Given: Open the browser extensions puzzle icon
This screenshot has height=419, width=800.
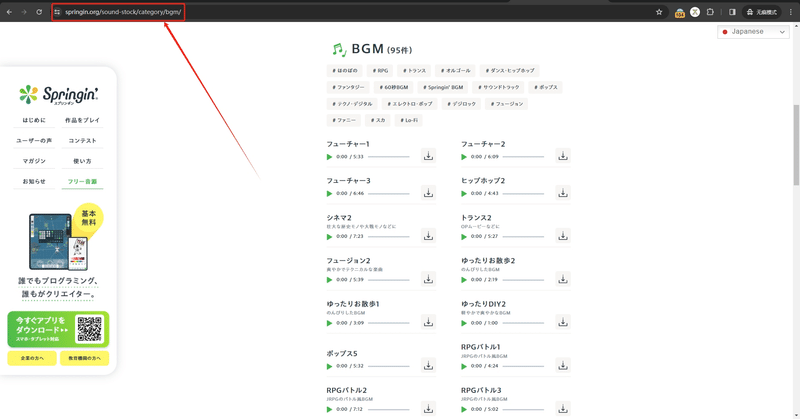Looking at the screenshot, I should tap(710, 12).
